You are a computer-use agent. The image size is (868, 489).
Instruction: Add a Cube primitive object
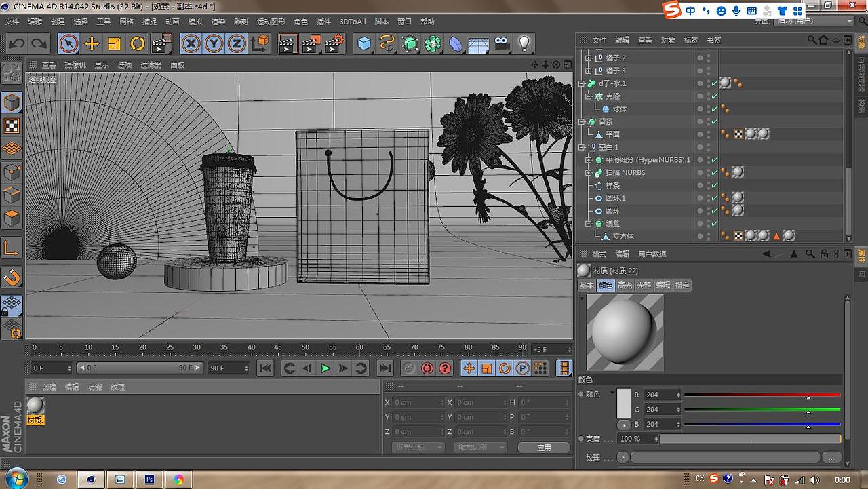pos(364,44)
